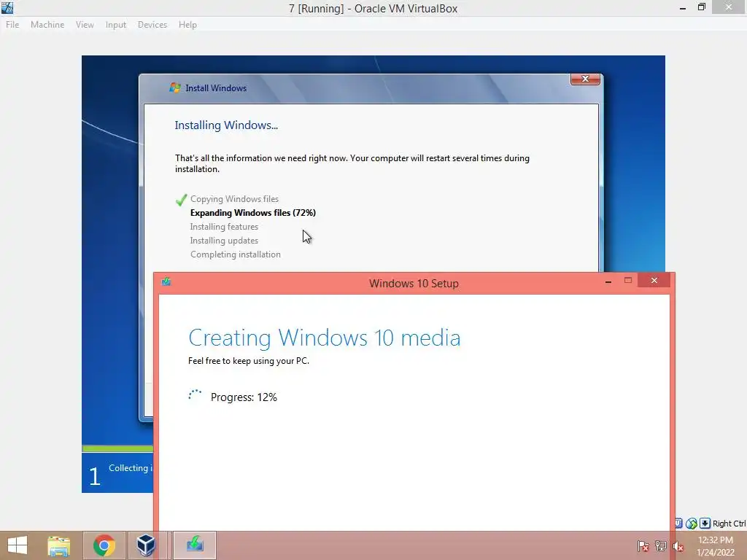747x560 pixels.
Task: Click the muted volume tray icon
Action: point(678,546)
